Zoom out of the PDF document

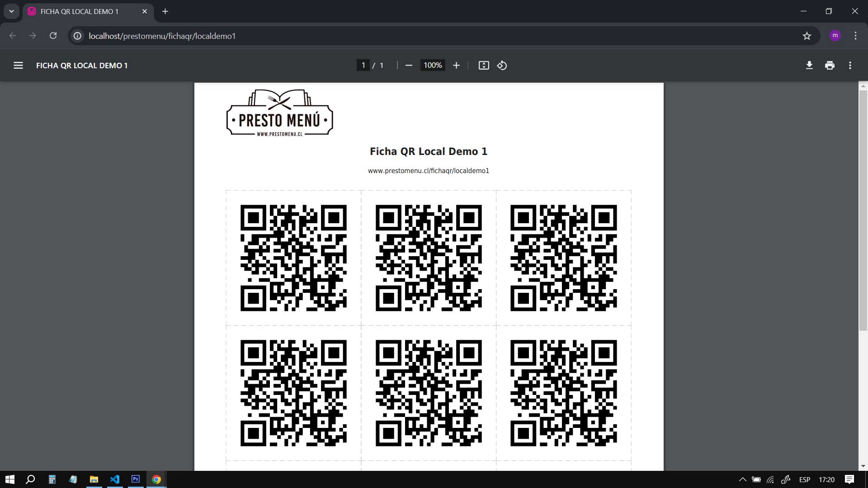coord(409,66)
